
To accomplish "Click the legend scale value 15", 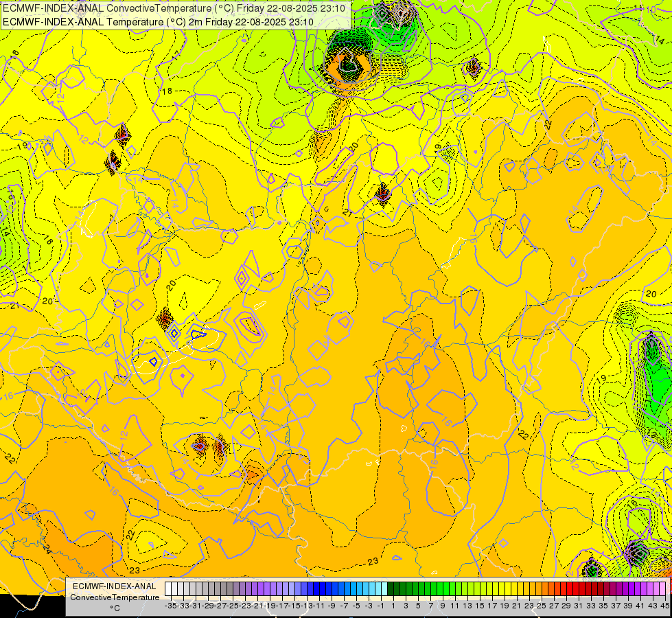I will [x=480, y=606].
